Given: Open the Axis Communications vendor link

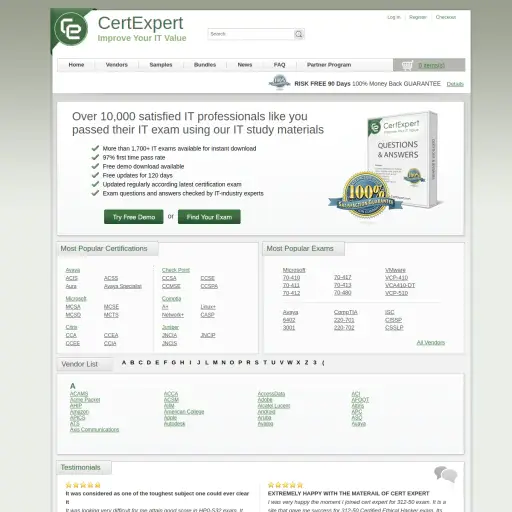Looking at the screenshot, I should tap(94, 429).
